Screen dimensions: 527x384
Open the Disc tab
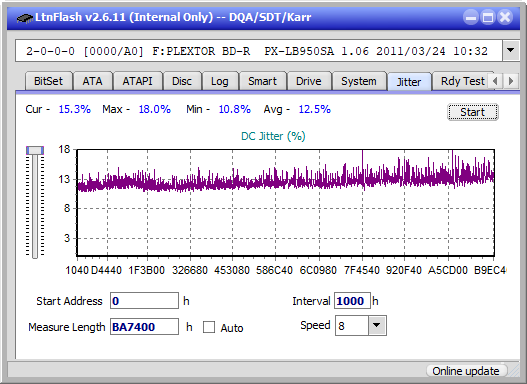click(x=182, y=81)
